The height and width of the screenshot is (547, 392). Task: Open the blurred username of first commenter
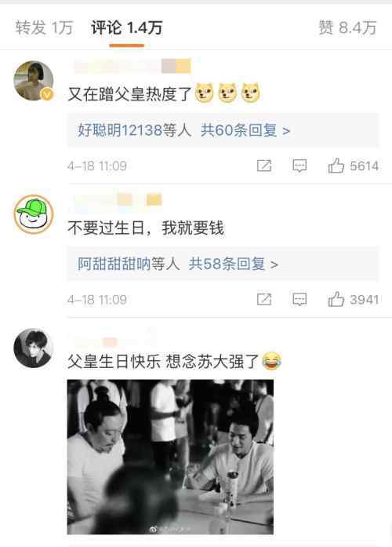pyautogui.click(x=132, y=66)
